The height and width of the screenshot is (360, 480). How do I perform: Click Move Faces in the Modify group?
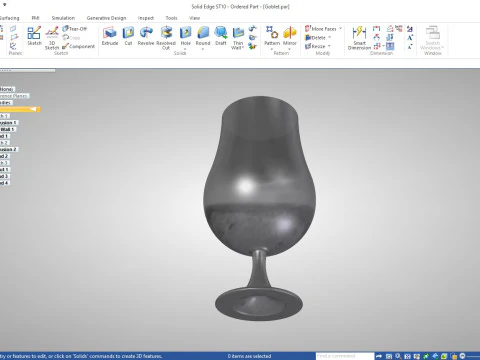(x=321, y=29)
